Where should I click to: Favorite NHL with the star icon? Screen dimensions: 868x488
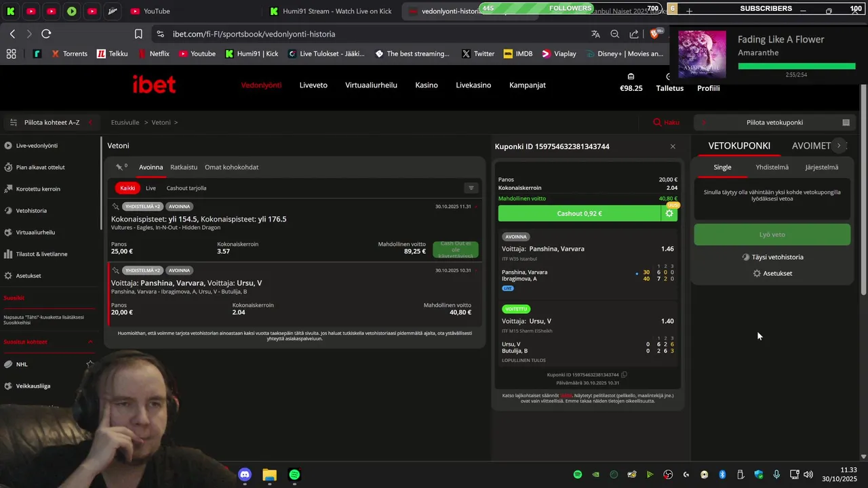coord(90,364)
